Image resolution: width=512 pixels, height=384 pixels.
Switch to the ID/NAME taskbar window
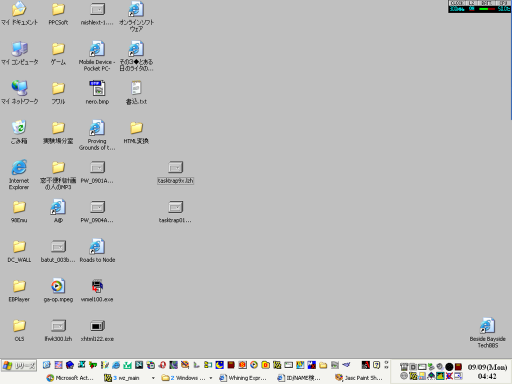(299, 378)
